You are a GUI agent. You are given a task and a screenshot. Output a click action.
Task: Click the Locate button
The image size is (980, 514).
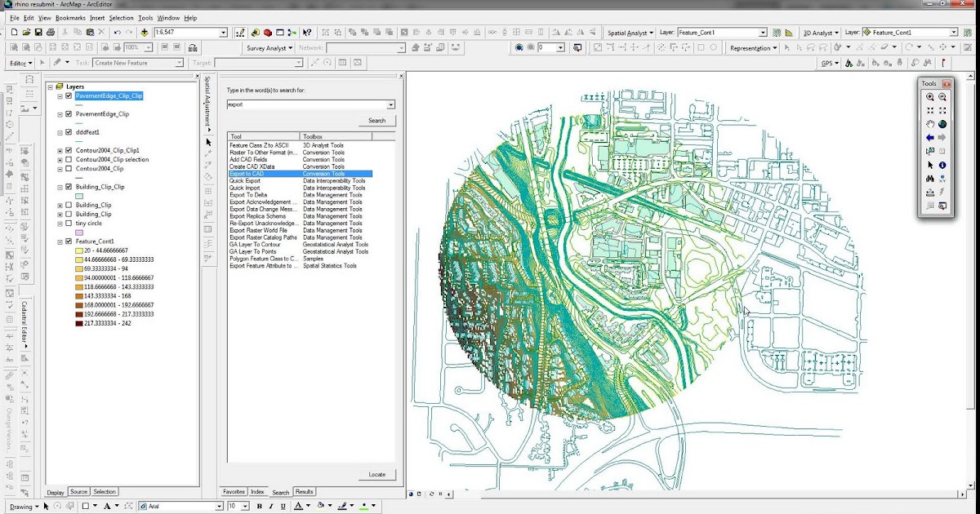tap(376, 474)
